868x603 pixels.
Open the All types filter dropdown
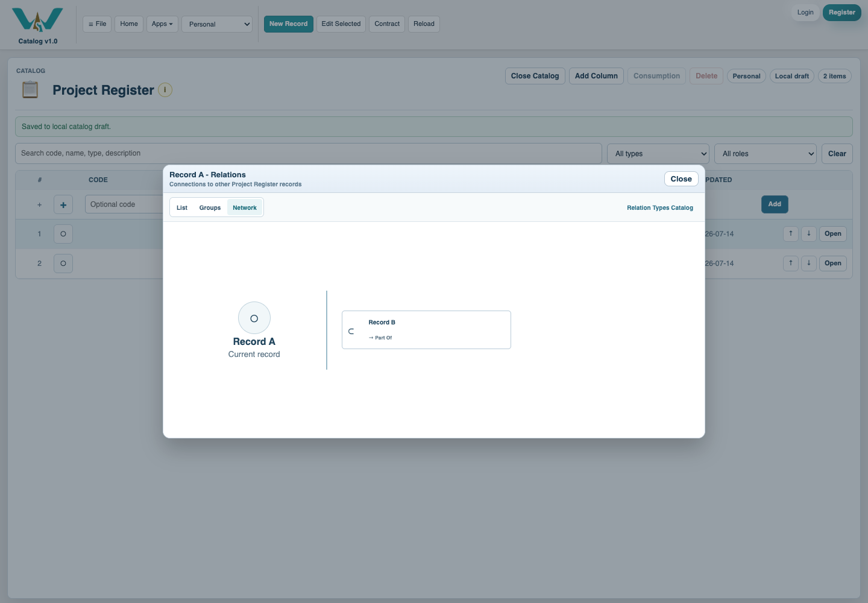658,154
